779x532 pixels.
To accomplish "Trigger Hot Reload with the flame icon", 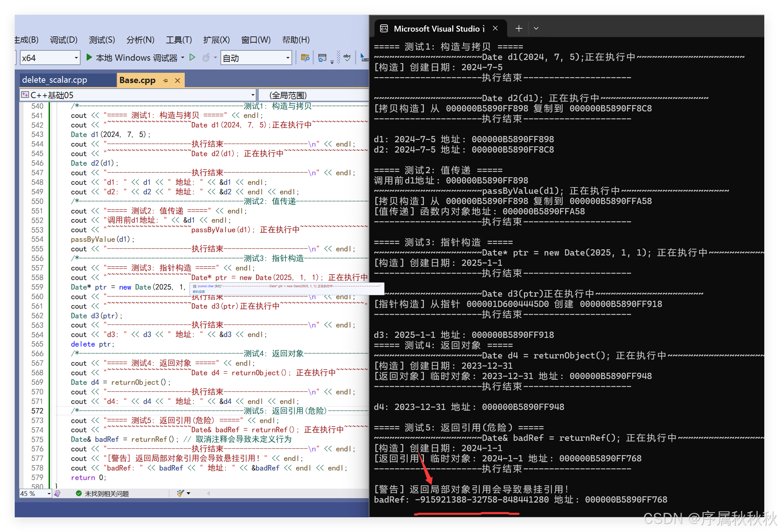I will (x=206, y=58).
